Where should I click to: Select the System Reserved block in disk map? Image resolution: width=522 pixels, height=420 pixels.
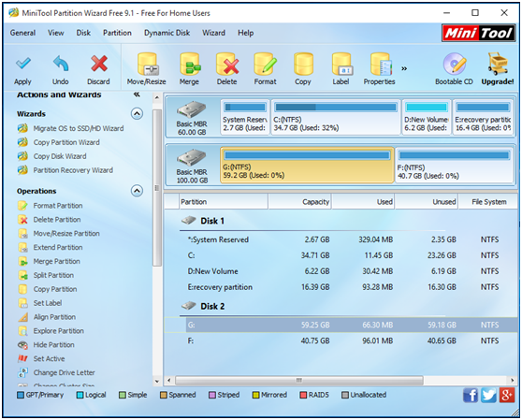(x=245, y=117)
